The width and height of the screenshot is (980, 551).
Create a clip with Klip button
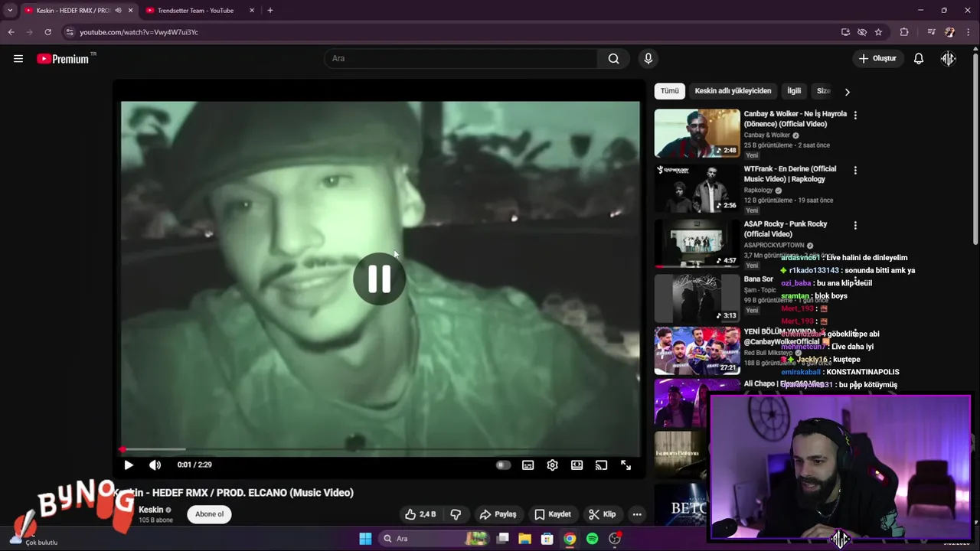pyautogui.click(x=603, y=514)
